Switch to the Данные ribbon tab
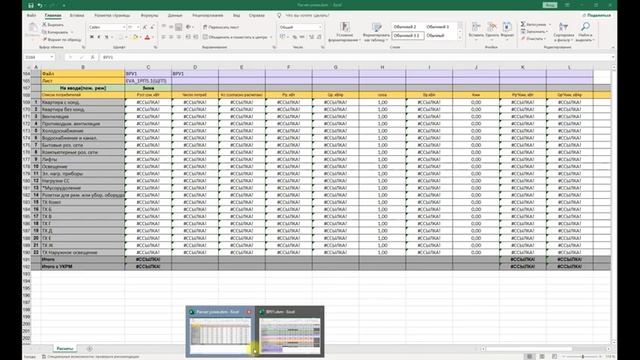The height and width of the screenshot is (360, 640). (x=175, y=16)
